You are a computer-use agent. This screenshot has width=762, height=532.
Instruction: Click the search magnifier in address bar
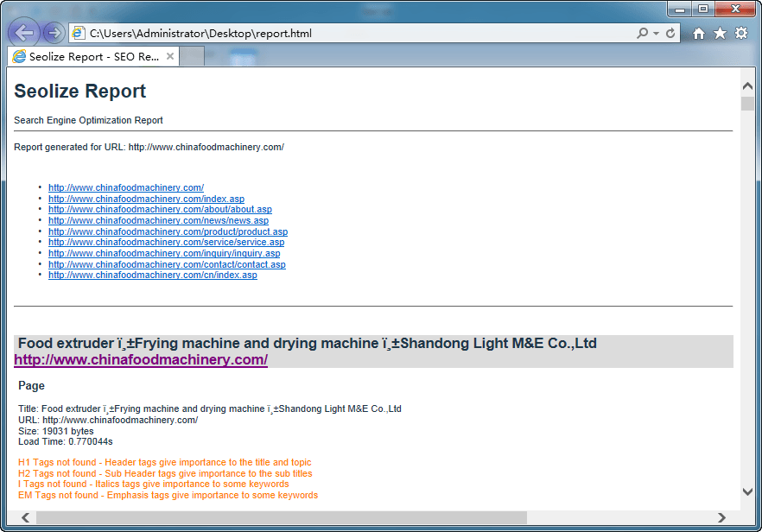642,33
